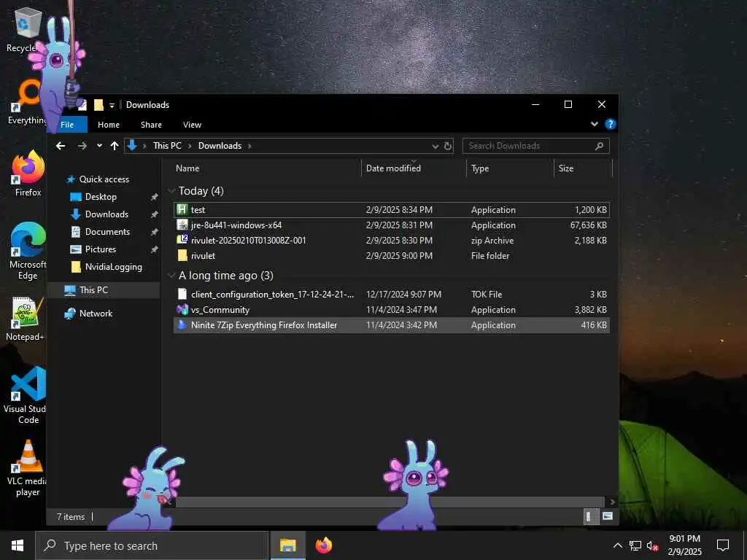
Task: Open Desktop in the navigation pane
Action: [x=101, y=197]
